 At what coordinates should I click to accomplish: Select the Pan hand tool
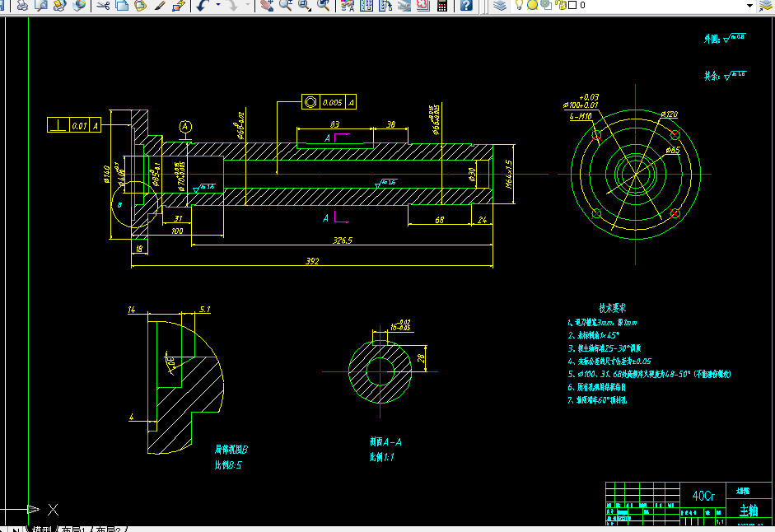(x=267, y=6)
